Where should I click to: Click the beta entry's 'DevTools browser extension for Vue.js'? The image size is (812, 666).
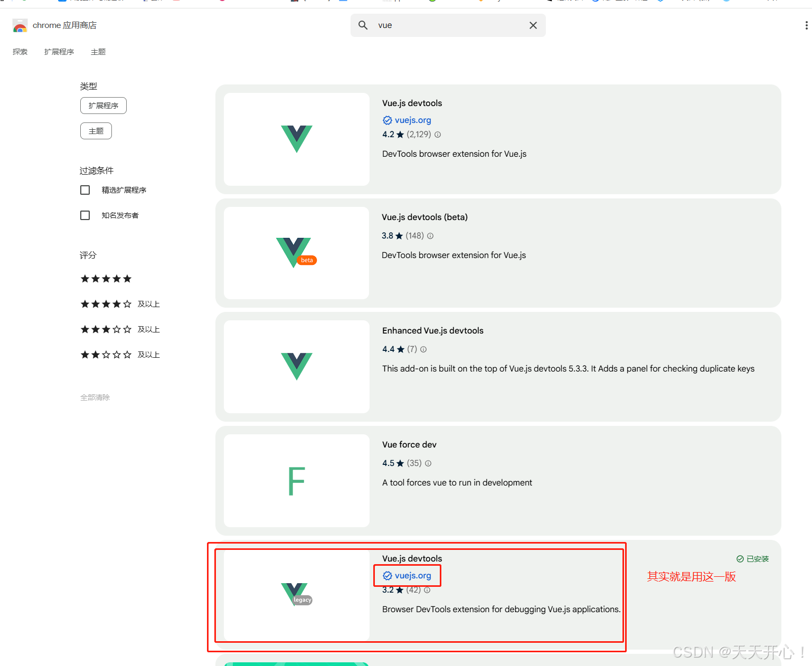click(x=454, y=255)
